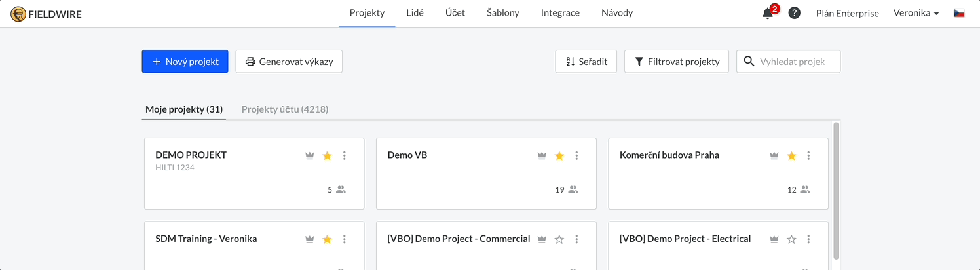Go to the Projekty tab

(x=367, y=13)
